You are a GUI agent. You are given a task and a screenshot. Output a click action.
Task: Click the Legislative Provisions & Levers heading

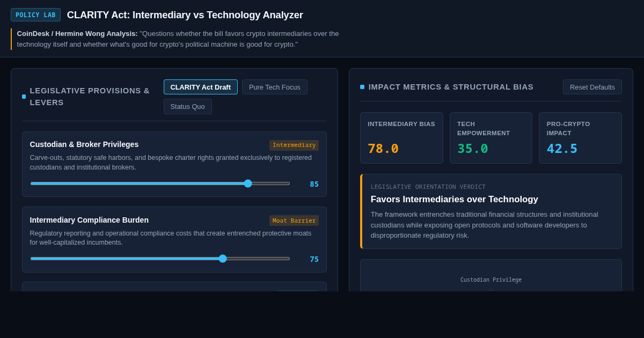point(90,97)
